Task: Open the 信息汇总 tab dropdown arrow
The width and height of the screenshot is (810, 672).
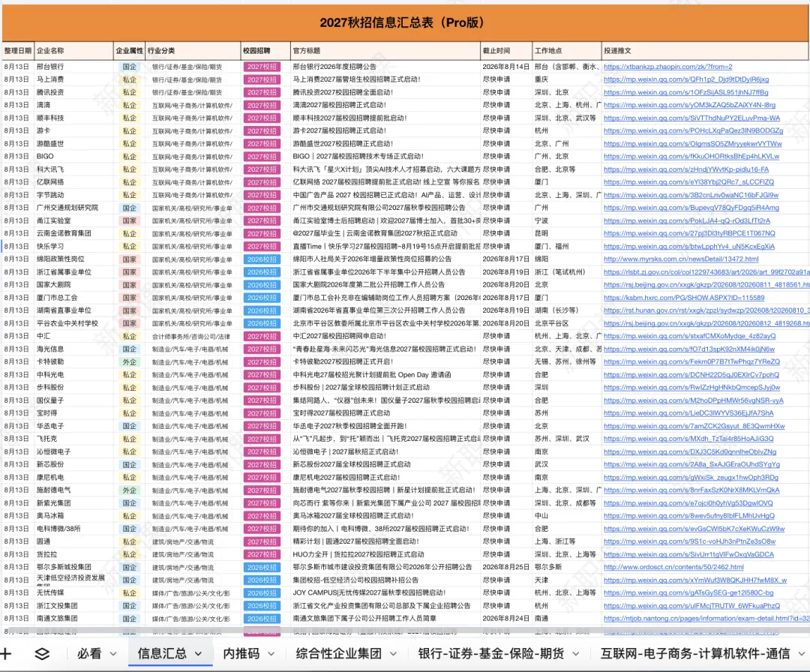Action: point(198,654)
